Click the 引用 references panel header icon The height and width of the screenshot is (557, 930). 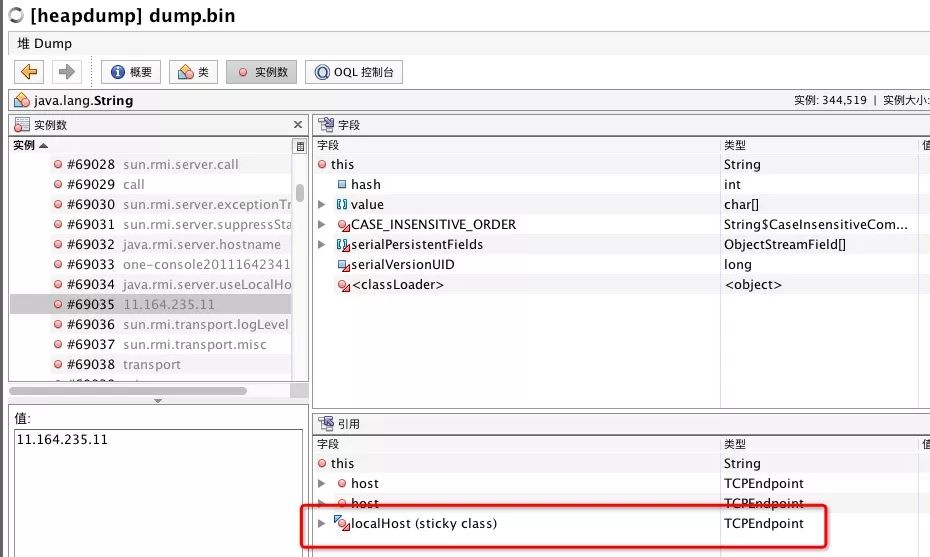point(326,424)
